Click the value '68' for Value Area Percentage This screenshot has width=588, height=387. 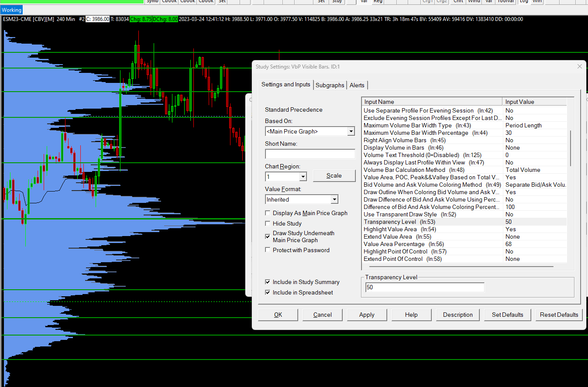(509, 244)
